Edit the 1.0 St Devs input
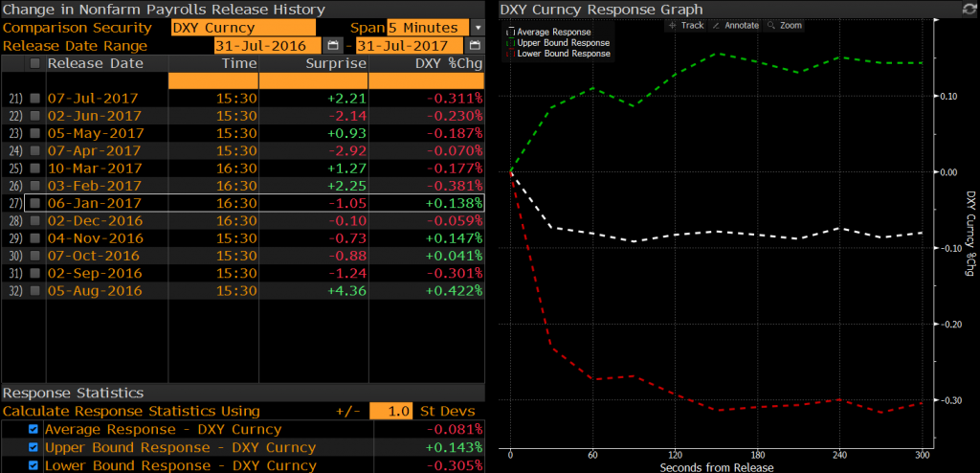This screenshot has height=473, width=980. [x=390, y=411]
